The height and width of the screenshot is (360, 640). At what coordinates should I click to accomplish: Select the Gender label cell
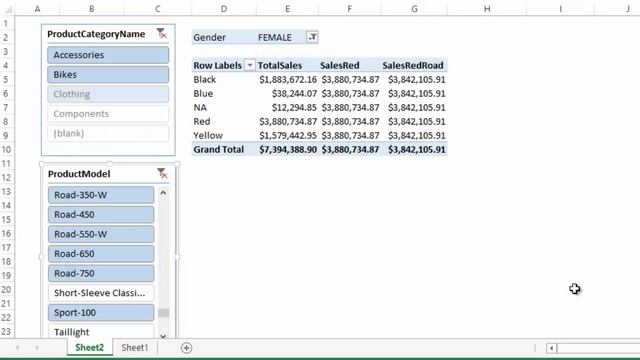pyautogui.click(x=224, y=37)
